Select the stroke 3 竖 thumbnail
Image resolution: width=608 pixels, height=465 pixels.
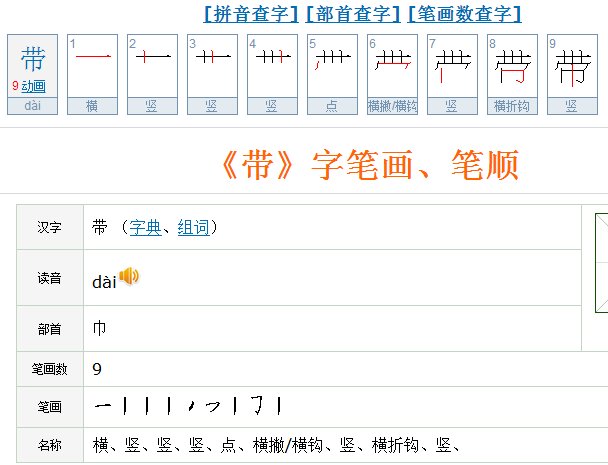pyautogui.click(x=212, y=74)
